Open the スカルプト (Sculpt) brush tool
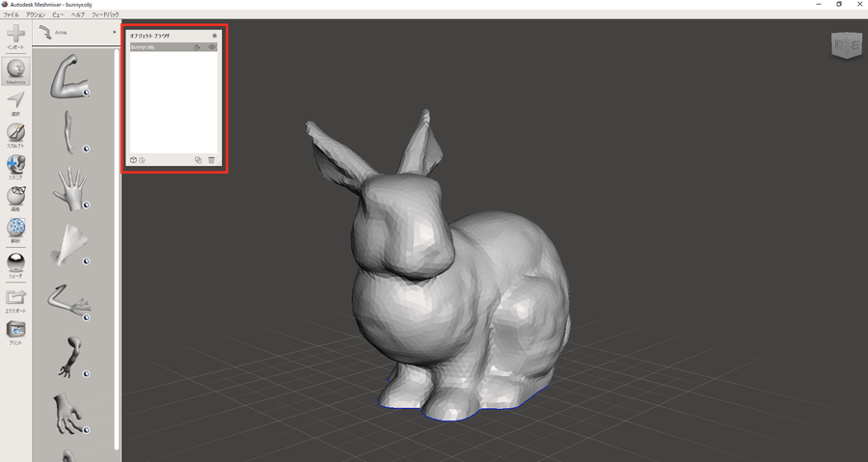The width and height of the screenshot is (868, 462). pyautogui.click(x=15, y=133)
